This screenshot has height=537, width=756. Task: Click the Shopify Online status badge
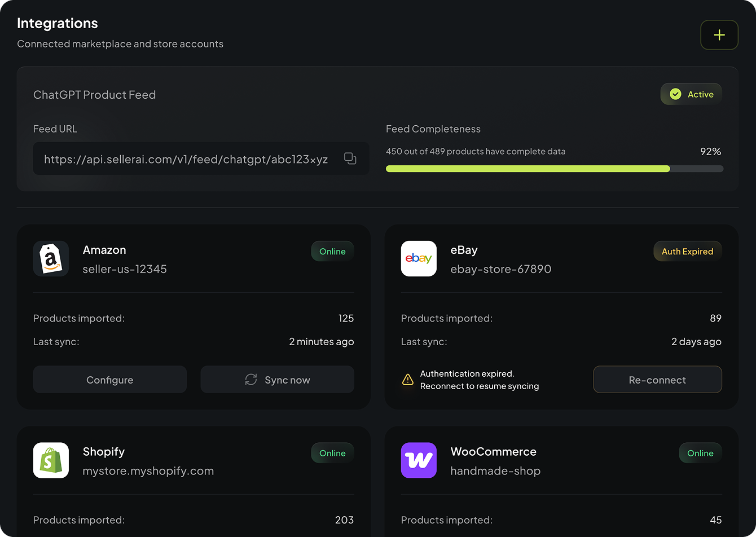[332, 453]
